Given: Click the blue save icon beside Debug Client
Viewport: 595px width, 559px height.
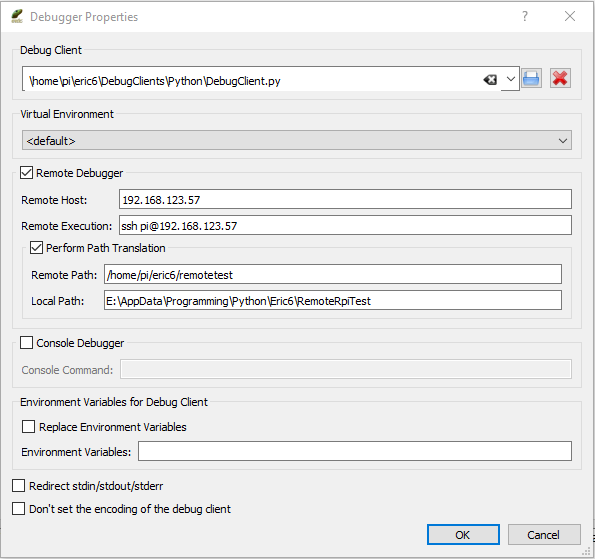Looking at the screenshot, I should coord(531,79).
